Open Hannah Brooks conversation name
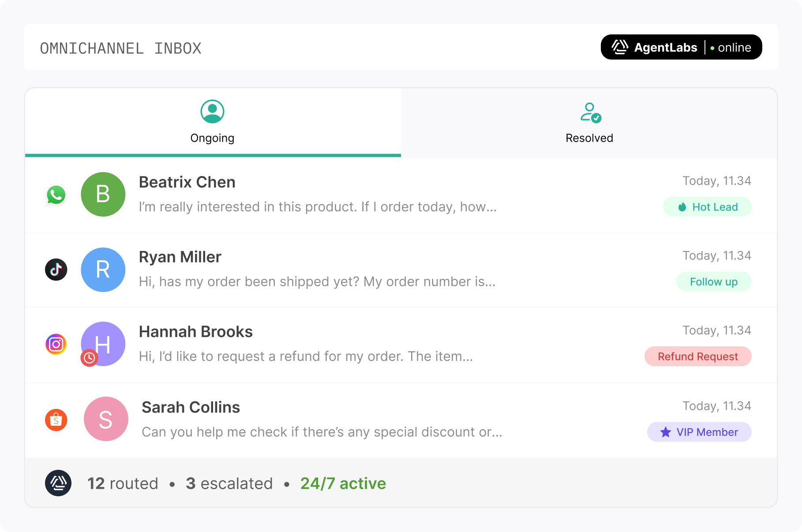The height and width of the screenshot is (532, 802). tap(196, 332)
